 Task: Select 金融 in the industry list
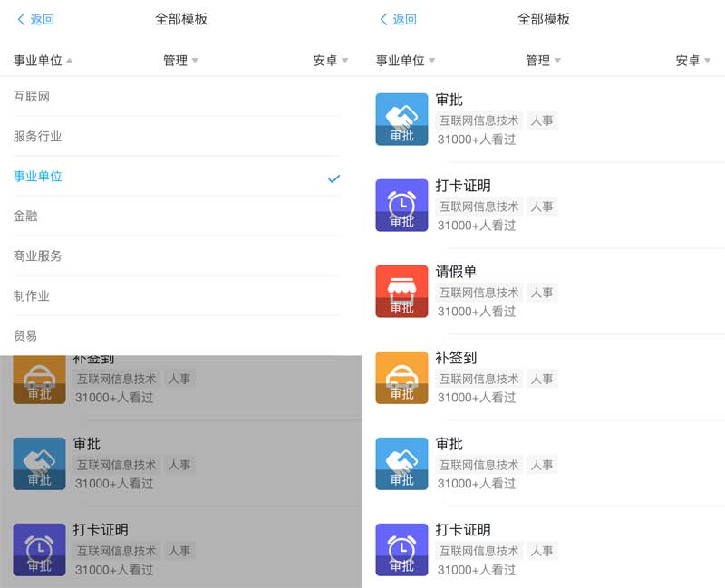point(177,216)
